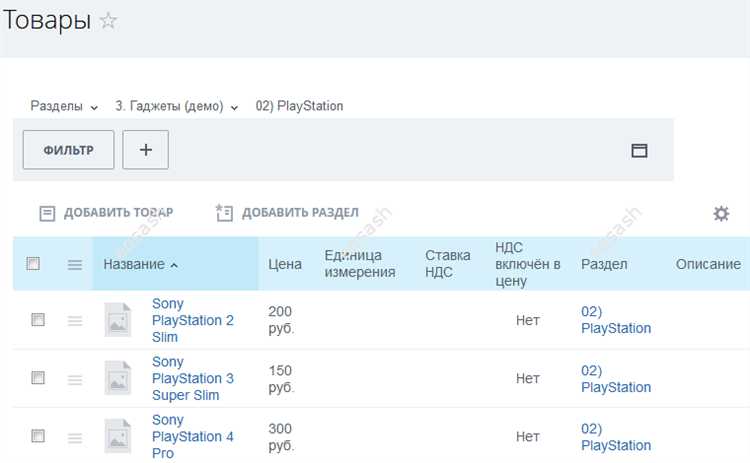The width and height of the screenshot is (750, 463).
Task: Click the Ставка НДС column header
Action: 448,264
